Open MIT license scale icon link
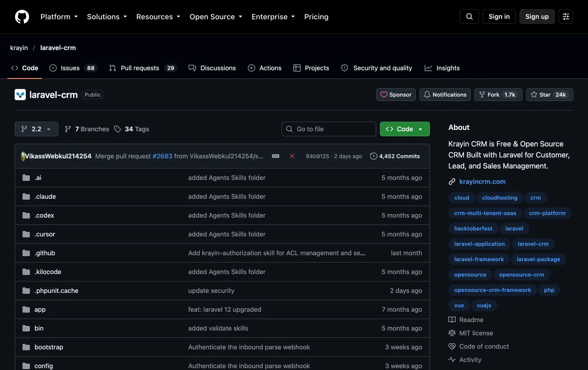The image size is (588, 370). tap(470, 333)
